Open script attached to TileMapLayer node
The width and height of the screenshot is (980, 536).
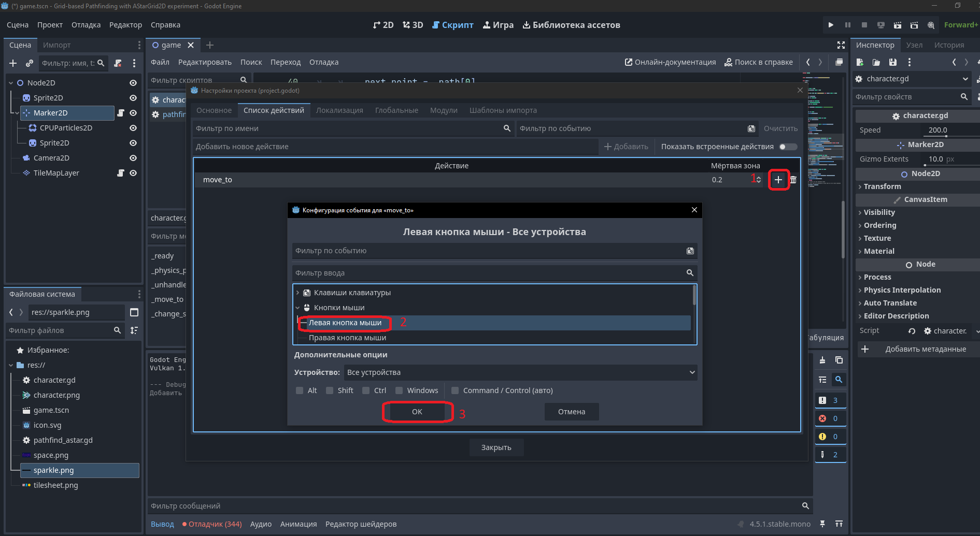tap(121, 173)
